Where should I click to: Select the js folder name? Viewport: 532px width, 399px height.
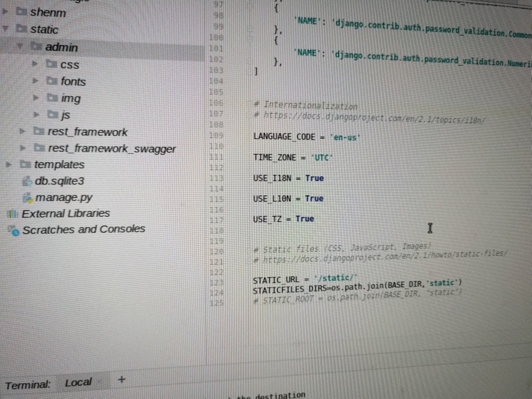66,116
